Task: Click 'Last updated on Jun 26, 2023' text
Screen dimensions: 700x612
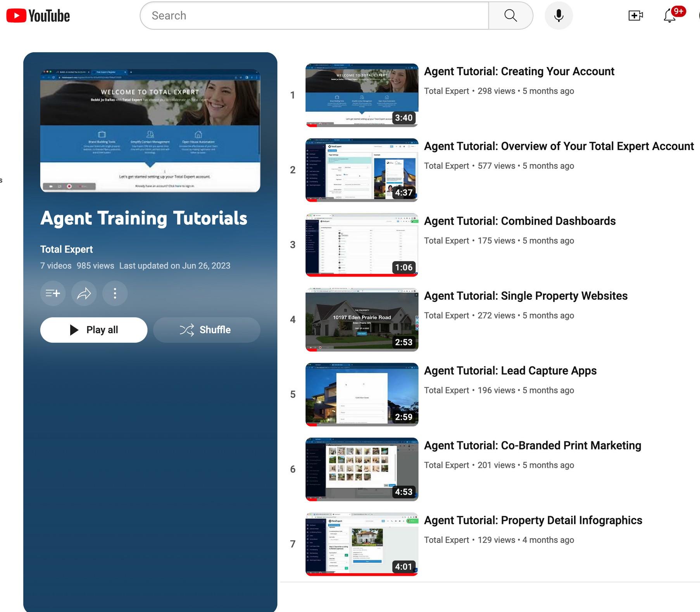Action: tap(175, 266)
